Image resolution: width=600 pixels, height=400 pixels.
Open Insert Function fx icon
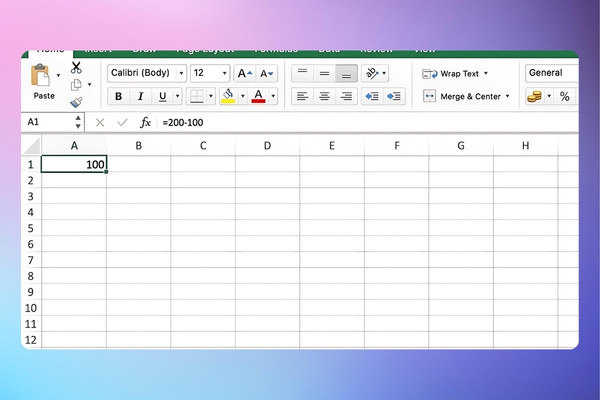pyautogui.click(x=145, y=122)
